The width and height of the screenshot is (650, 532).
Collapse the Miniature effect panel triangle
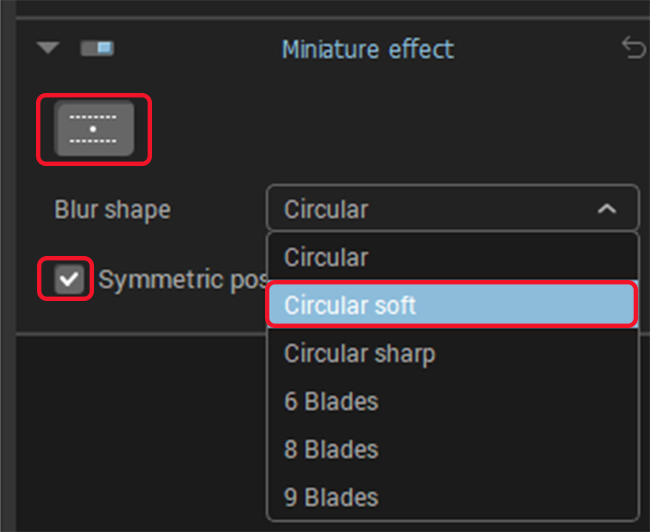point(46,48)
